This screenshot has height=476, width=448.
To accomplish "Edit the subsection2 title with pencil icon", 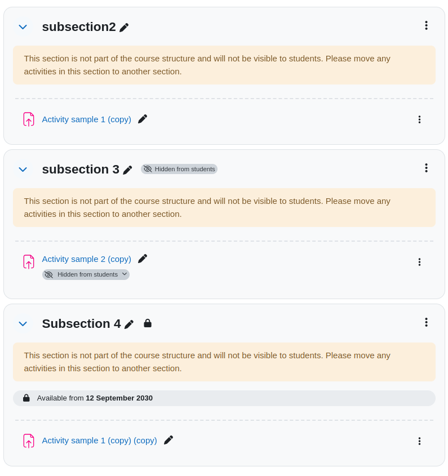I will click(124, 28).
